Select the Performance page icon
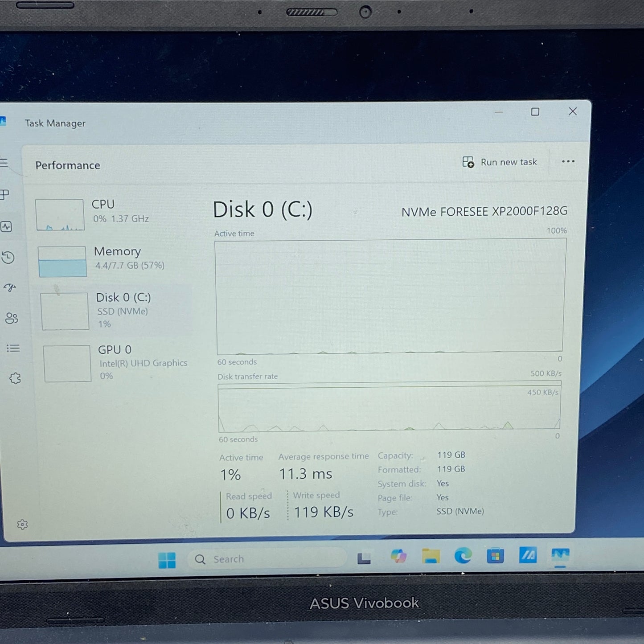Image resolution: width=644 pixels, height=644 pixels. pyautogui.click(x=6, y=227)
